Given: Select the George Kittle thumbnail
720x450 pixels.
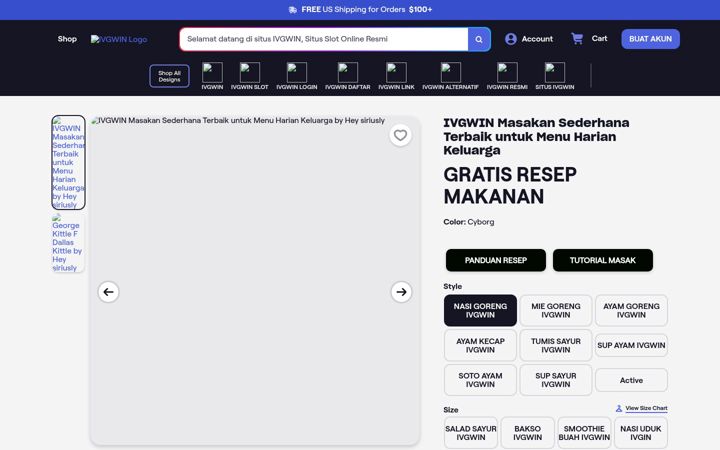Looking at the screenshot, I should [x=68, y=242].
